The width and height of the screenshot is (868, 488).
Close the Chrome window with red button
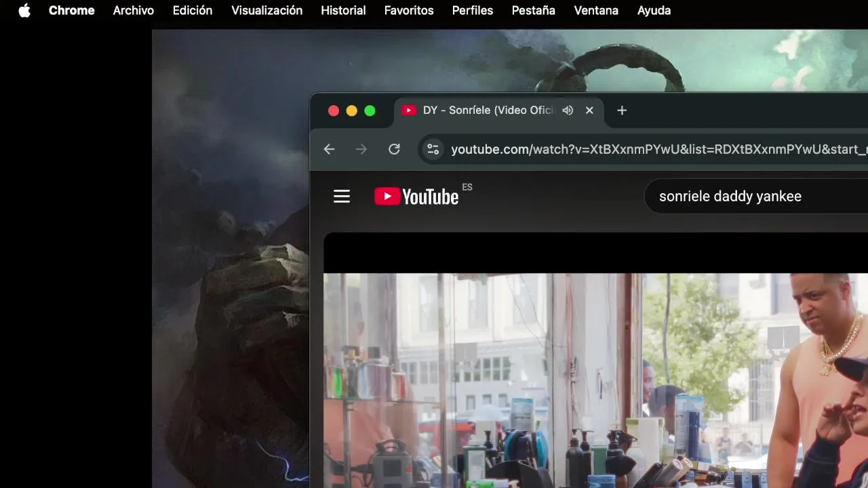point(334,110)
